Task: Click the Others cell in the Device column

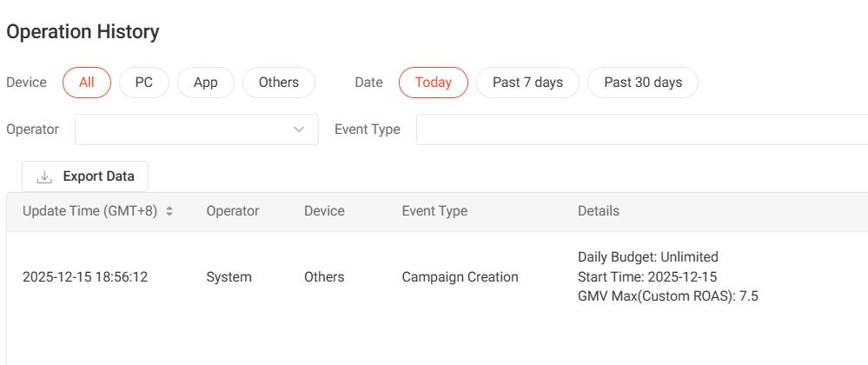Action: click(324, 277)
